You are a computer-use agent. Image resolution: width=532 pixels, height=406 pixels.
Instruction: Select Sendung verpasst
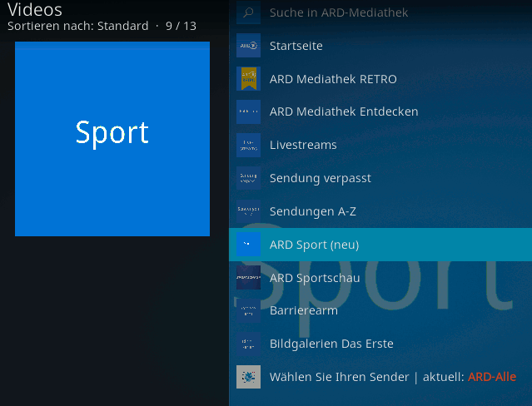pyautogui.click(x=380, y=178)
